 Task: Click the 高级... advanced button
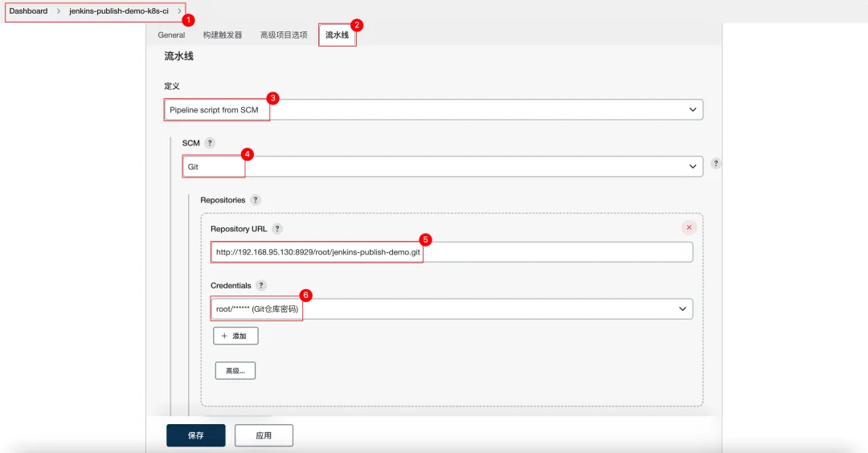click(x=235, y=370)
